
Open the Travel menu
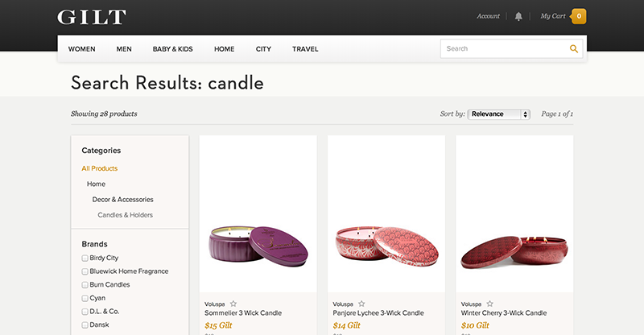point(305,49)
